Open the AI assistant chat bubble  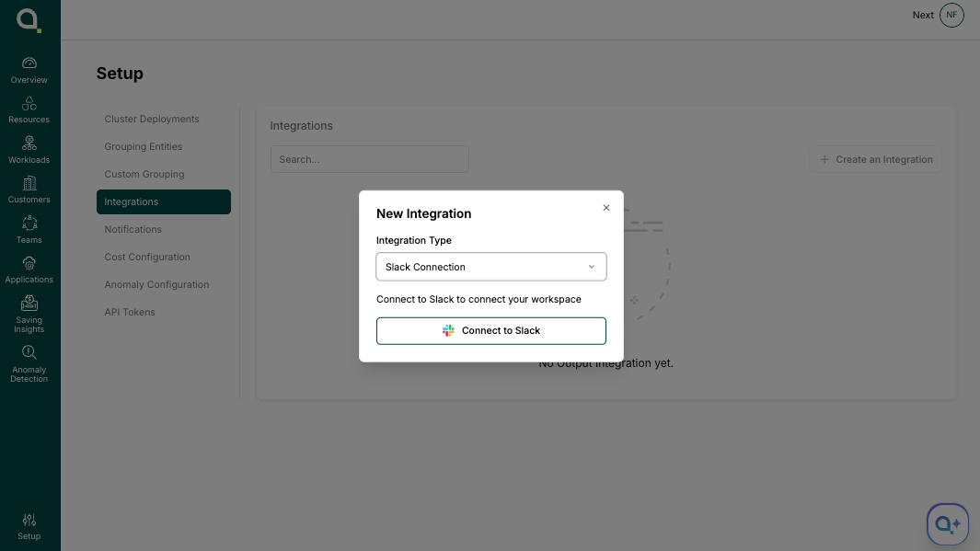coord(948,524)
